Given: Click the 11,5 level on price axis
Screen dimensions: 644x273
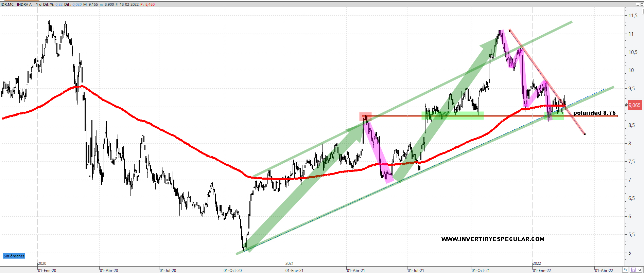Looking at the screenshot, I should [x=633, y=16].
